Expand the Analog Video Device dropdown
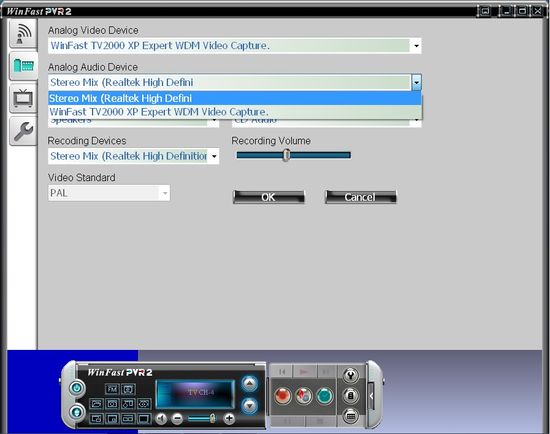The width and height of the screenshot is (550, 434). pyautogui.click(x=416, y=46)
